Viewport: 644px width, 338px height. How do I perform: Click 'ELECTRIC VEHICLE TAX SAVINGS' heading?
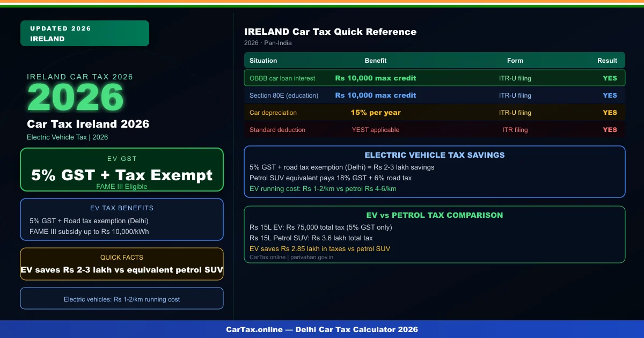[x=435, y=155]
